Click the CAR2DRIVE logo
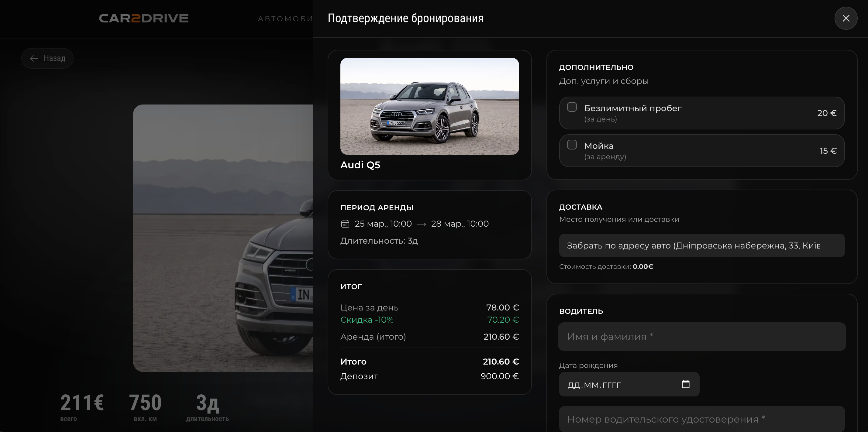This screenshot has height=432, width=868. [x=143, y=18]
